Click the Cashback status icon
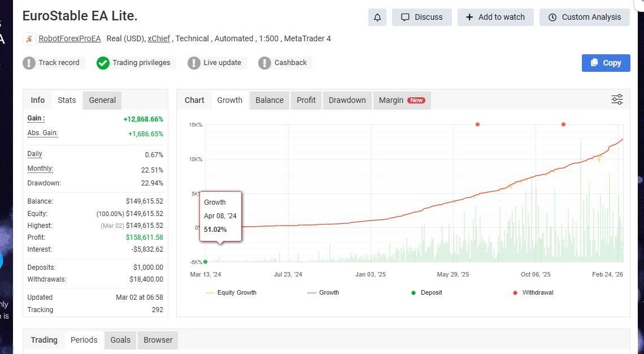Viewport: 644px width, 354px height. (264, 63)
